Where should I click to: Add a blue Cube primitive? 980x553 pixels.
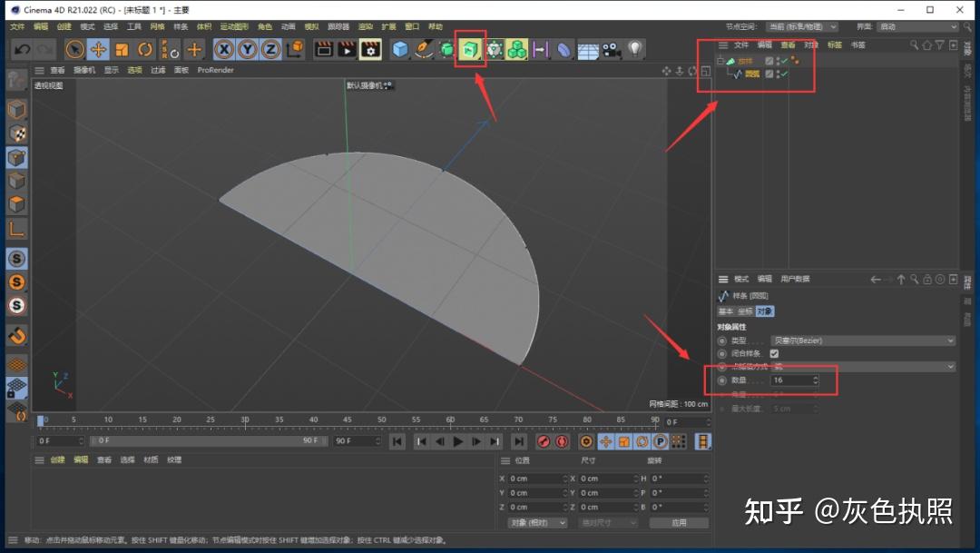(400, 49)
